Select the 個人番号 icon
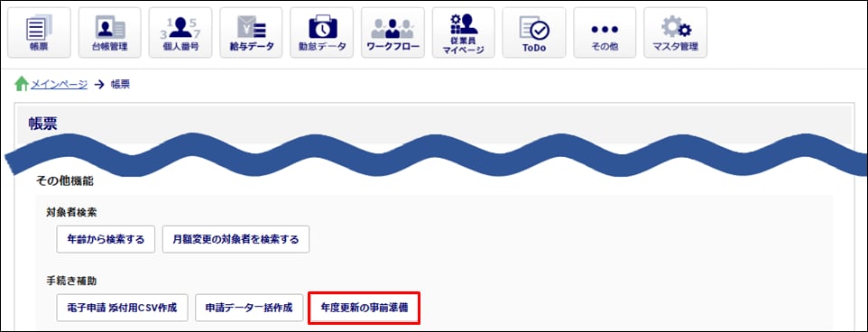Image resolution: width=868 pixels, height=332 pixels. [x=180, y=32]
